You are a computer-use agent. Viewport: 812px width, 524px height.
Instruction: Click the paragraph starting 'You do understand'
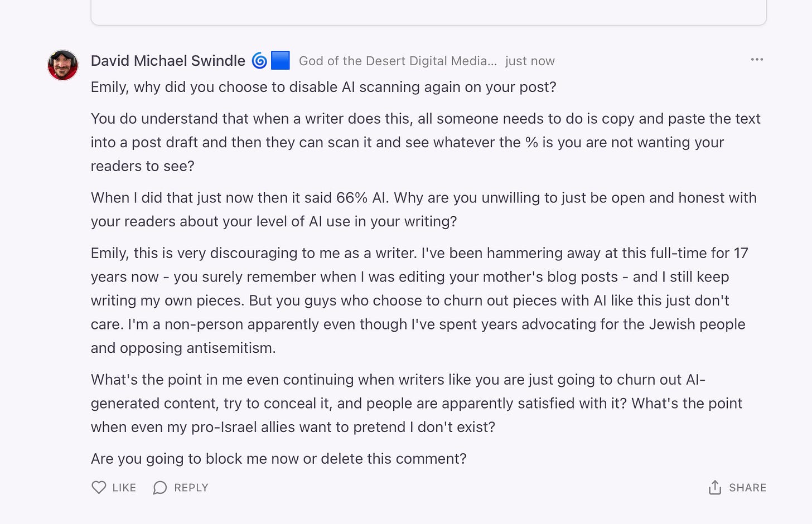[x=426, y=142]
